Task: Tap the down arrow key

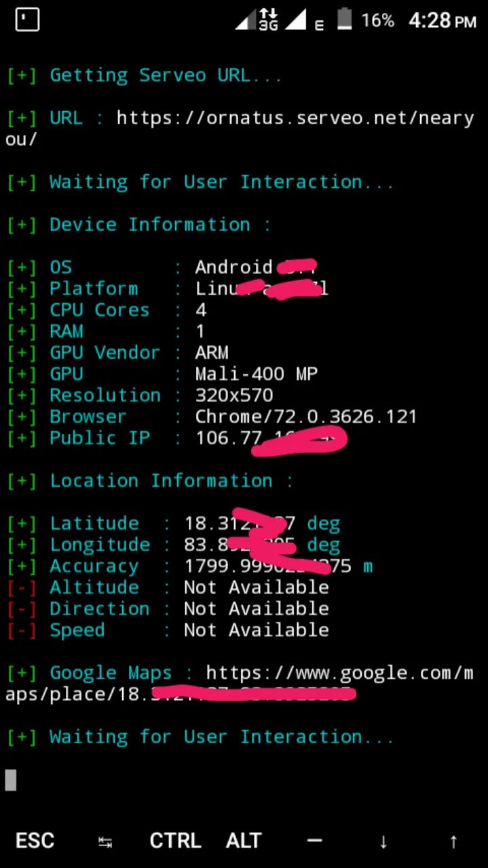Action: 383,842
